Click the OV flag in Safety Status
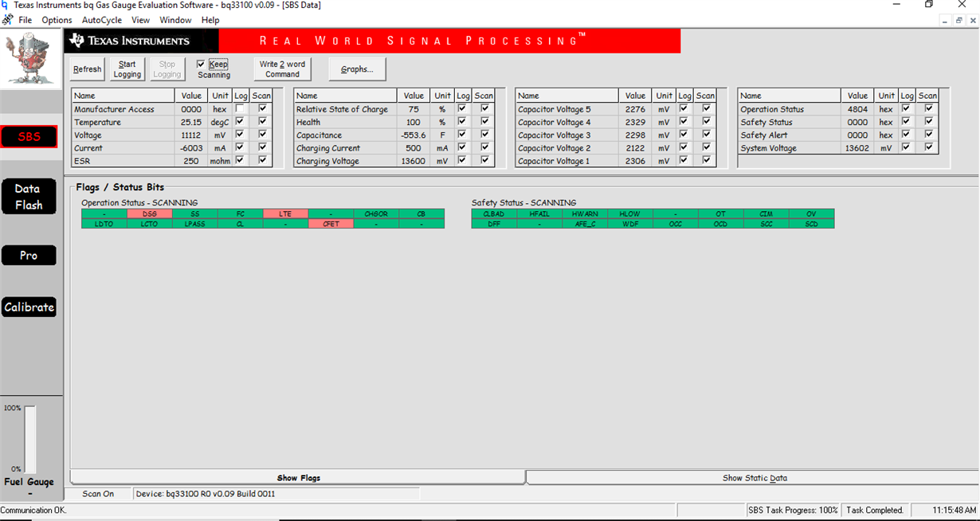 (x=811, y=213)
